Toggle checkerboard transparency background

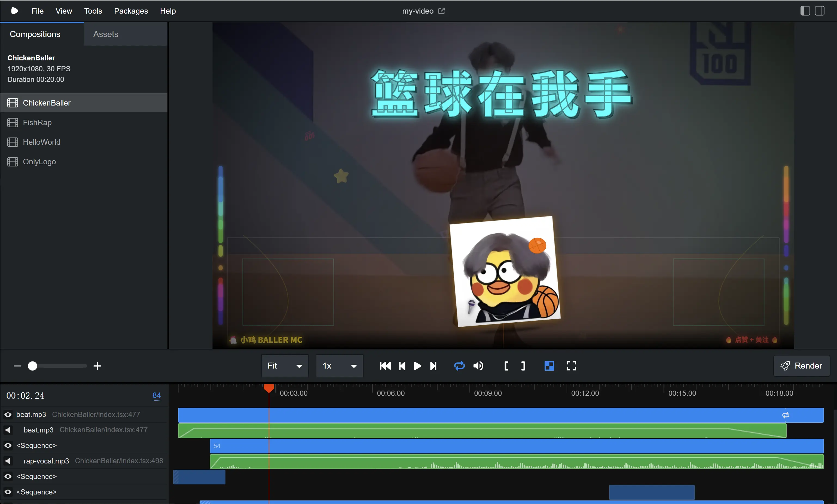point(549,366)
